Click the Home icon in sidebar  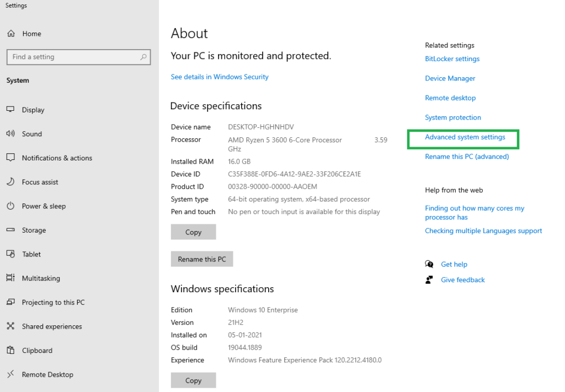11,34
